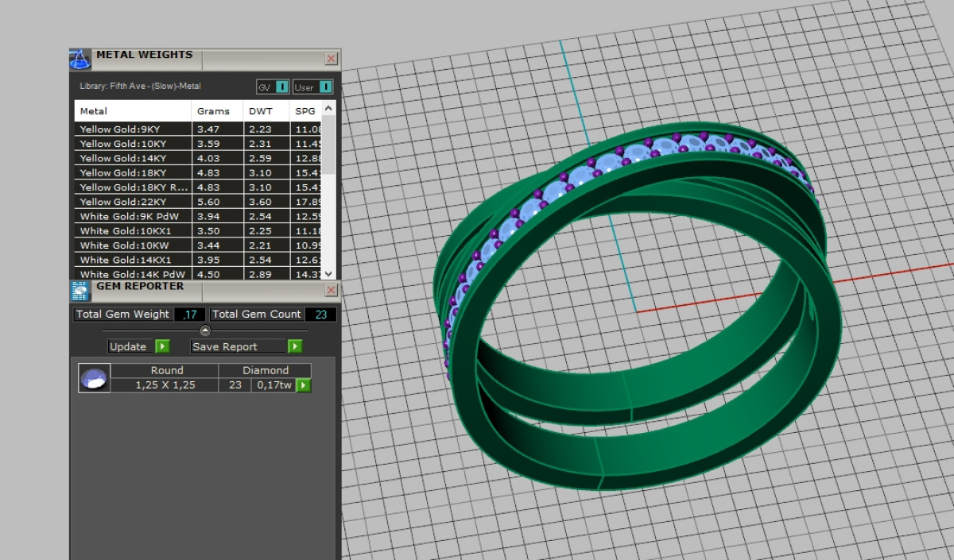
Task: Toggle the GV switch
Action: point(281,87)
